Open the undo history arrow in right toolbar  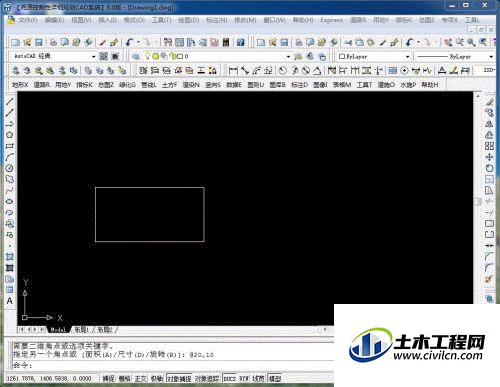point(418,42)
